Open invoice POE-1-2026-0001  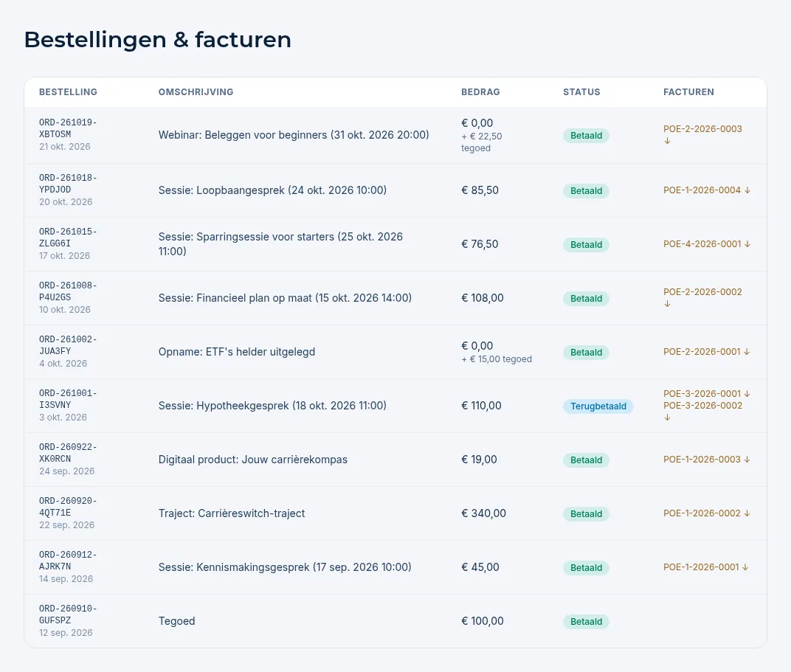(x=705, y=567)
